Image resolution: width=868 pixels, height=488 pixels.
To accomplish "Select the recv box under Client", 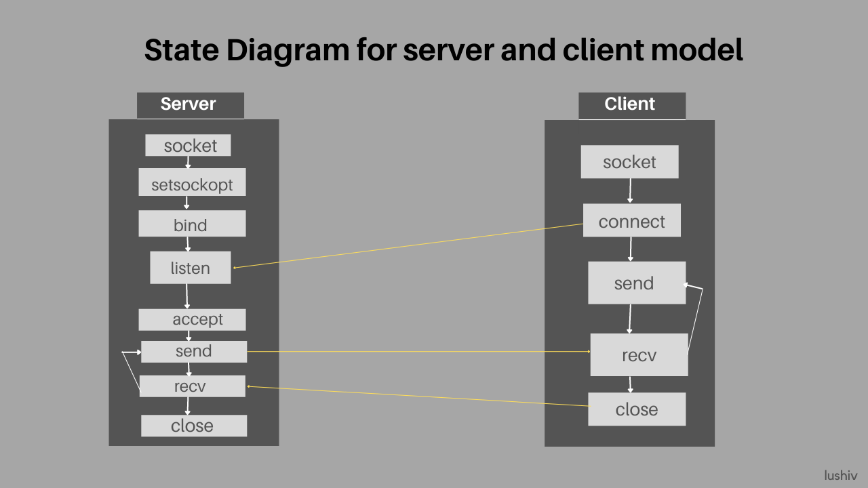I will coord(639,354).
